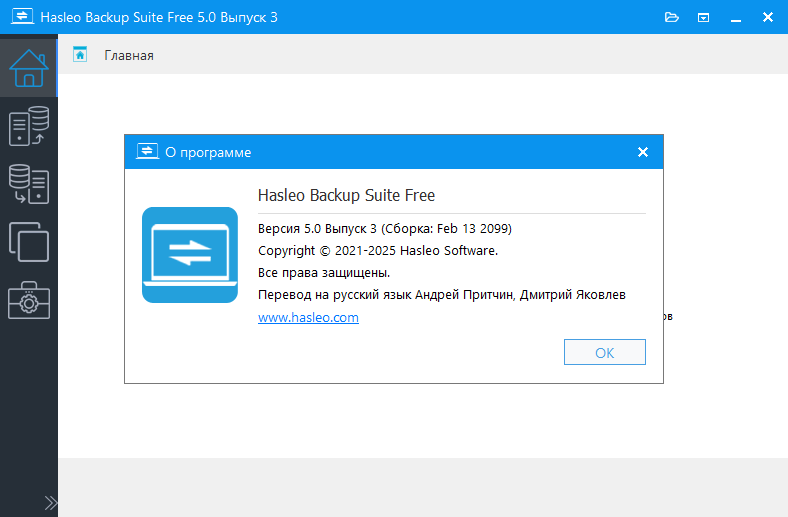Click the Перевод на русский язык credits line
Viewport: 788px width, 517px height.
(442, 294)
